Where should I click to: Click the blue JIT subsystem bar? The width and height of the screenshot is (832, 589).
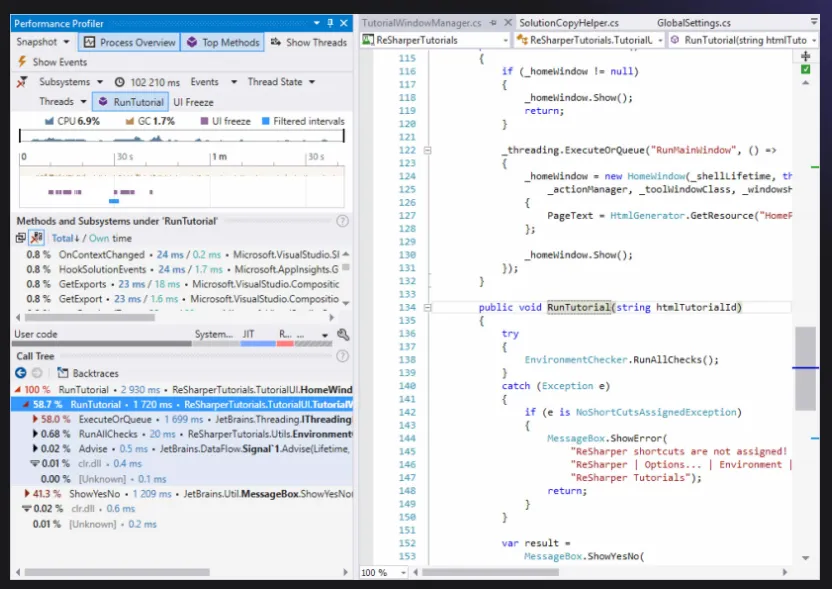point(258,343)
